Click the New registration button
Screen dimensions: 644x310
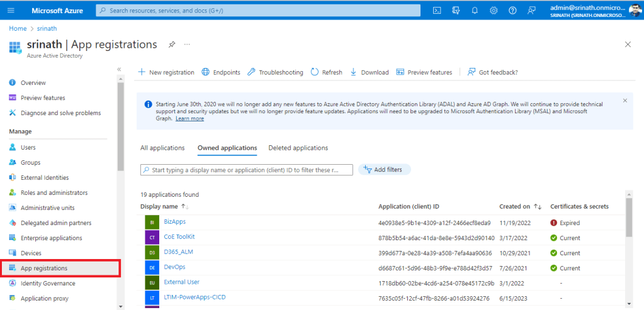(166, 72)
